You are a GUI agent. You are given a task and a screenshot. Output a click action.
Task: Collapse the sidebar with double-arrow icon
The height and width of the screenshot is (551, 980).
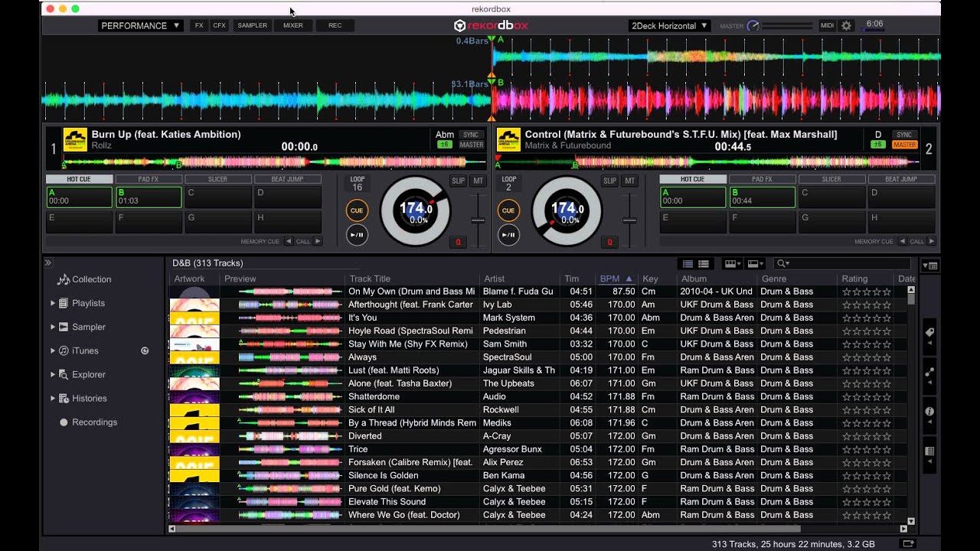pyautogui.click(x=47, y=262)
